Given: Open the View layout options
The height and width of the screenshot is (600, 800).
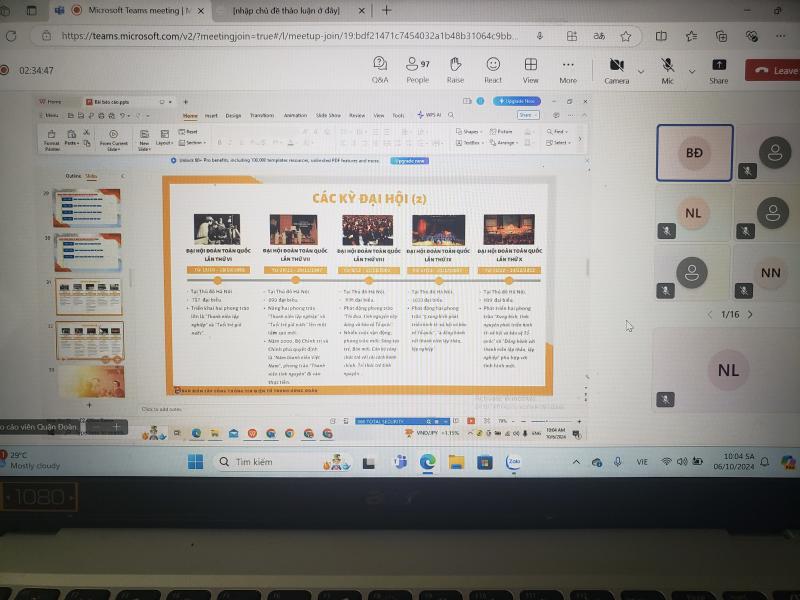Looking at the screenshot, I should 530,69.
